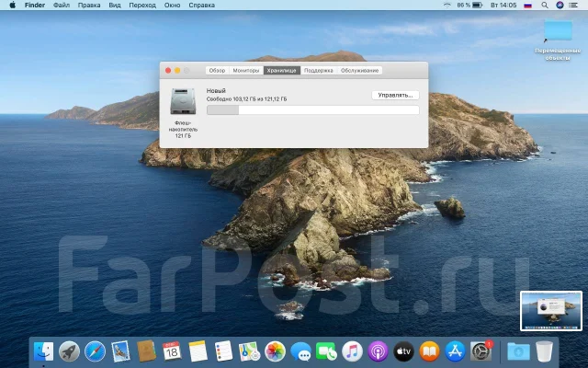The height and width of the screenshot is (368, 588).
Task: Open Trash in Dock
Action: click(544, 351)
